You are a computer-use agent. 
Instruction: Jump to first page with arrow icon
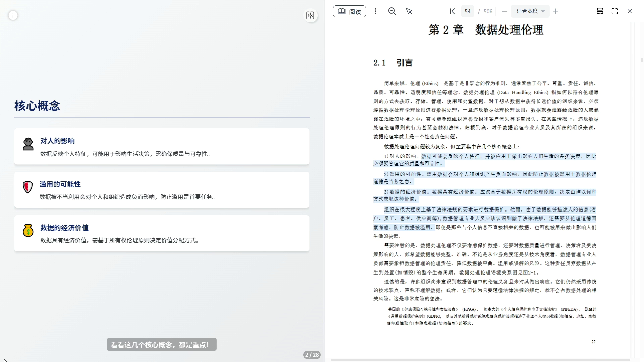(x=452, y=11)
